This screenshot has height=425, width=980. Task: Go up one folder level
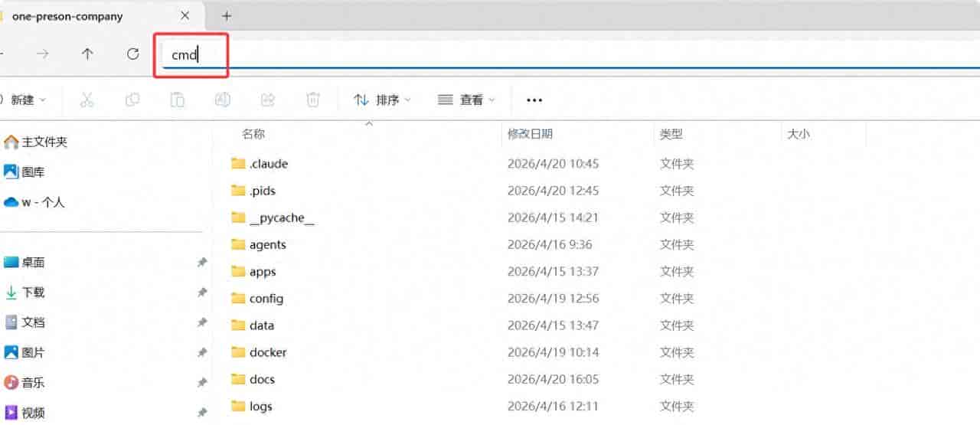[87, 54]
